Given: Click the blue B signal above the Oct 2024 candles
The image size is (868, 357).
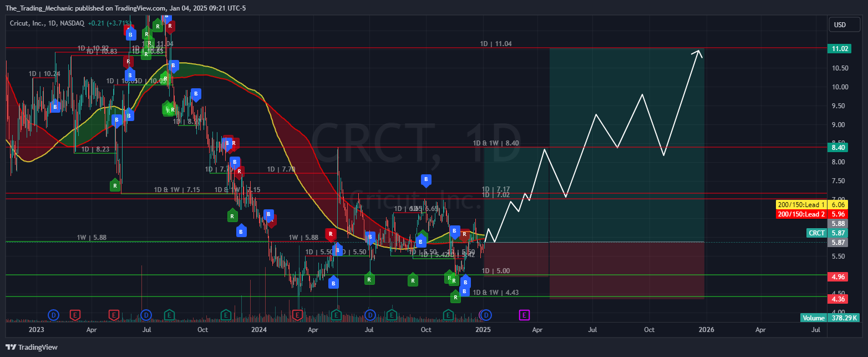Looking at the screenshot, I should click(x=426, y=180).
